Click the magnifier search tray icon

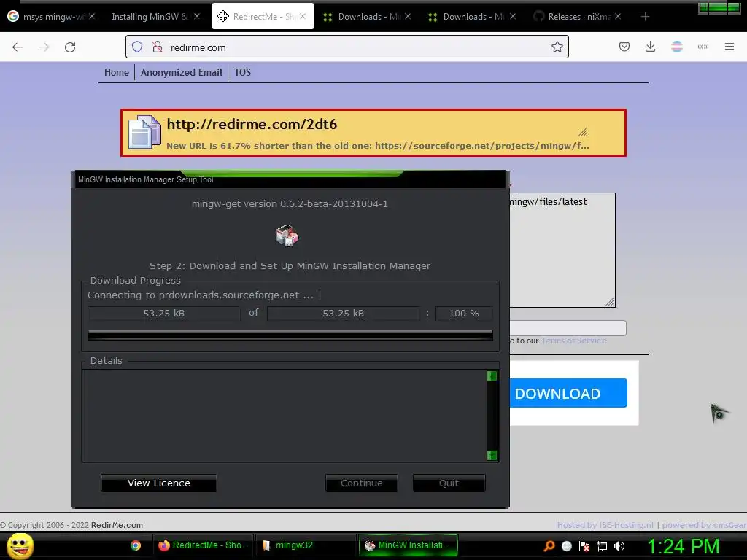pos(549,546)
